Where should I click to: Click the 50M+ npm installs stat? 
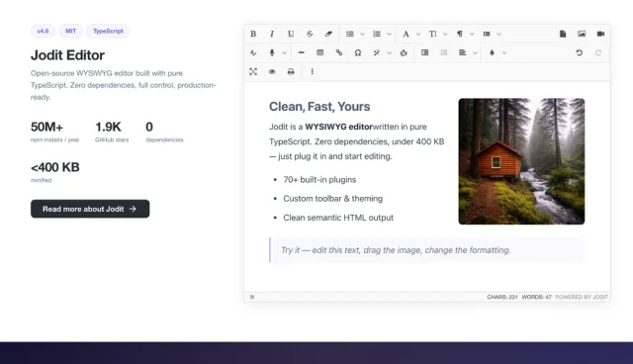[55, 132]
